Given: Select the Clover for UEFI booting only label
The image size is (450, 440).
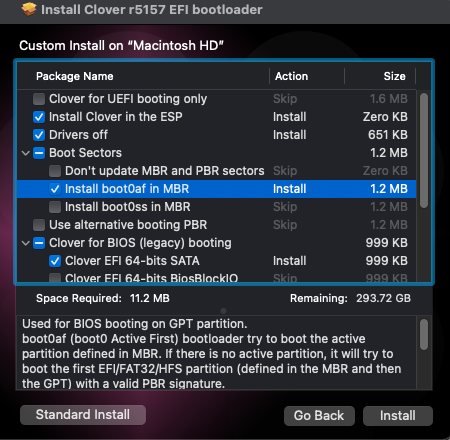Looking at the screenshot, I should pyautogui.click(x=128, y=99).
